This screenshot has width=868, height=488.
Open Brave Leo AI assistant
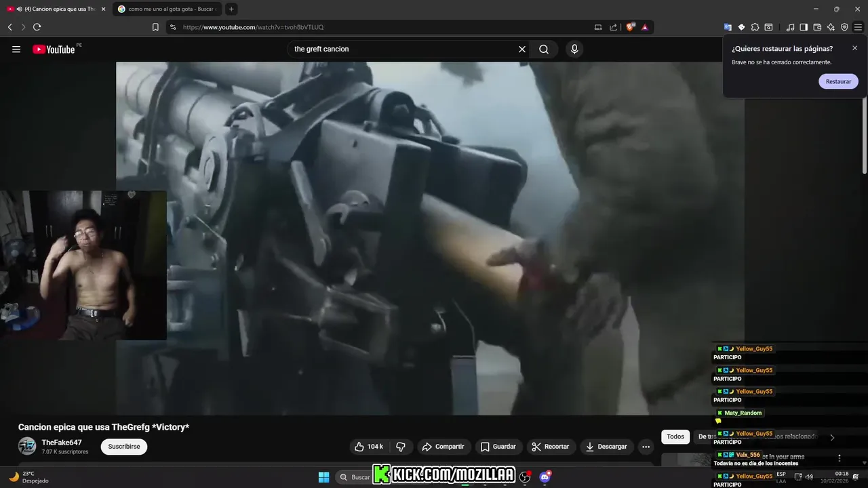click(831, 27)
